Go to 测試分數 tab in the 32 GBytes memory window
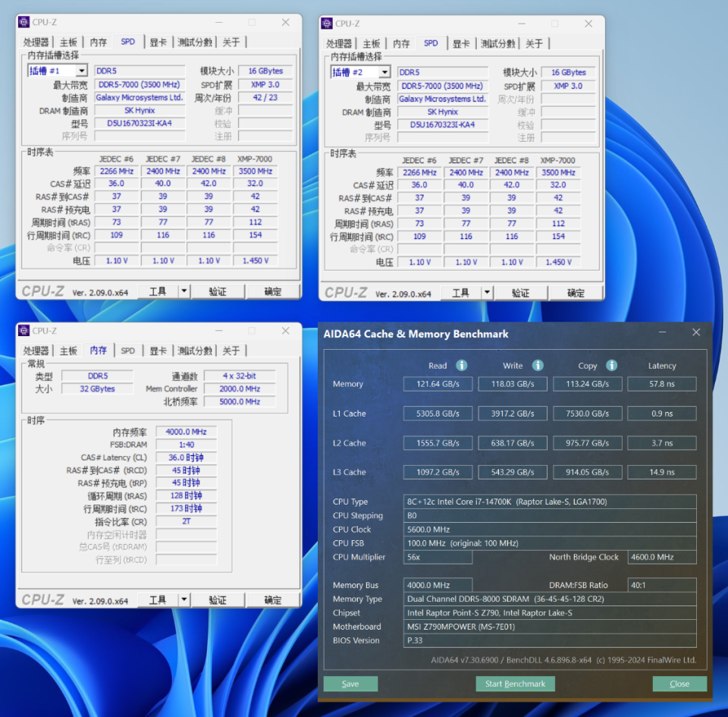Image resolution: width=728 pixels, height=717 pixels. point(195,351)
